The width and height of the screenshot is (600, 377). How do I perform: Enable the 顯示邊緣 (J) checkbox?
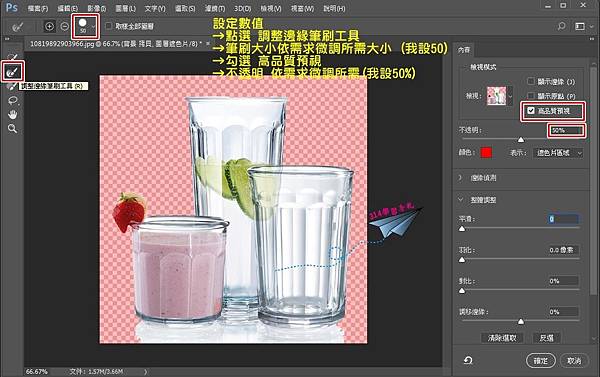click(x=531, y=81)
